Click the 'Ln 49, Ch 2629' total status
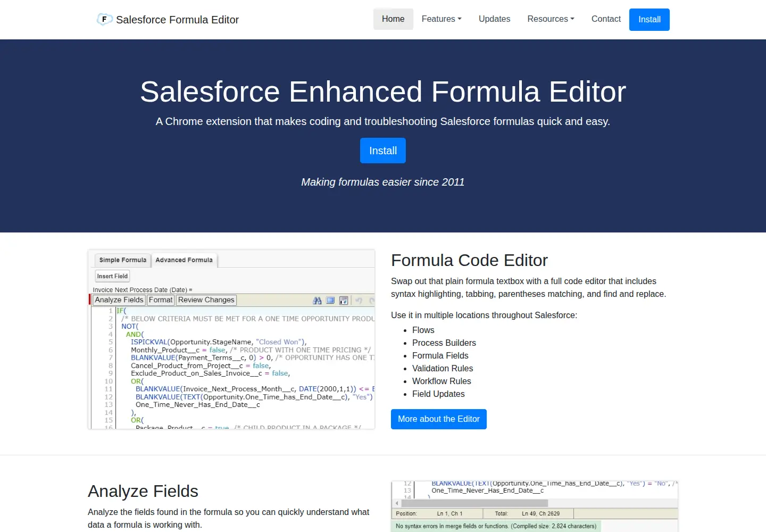The width and height of the screenshot is (766, 532). pyautogui.click(x=540, y=513)
